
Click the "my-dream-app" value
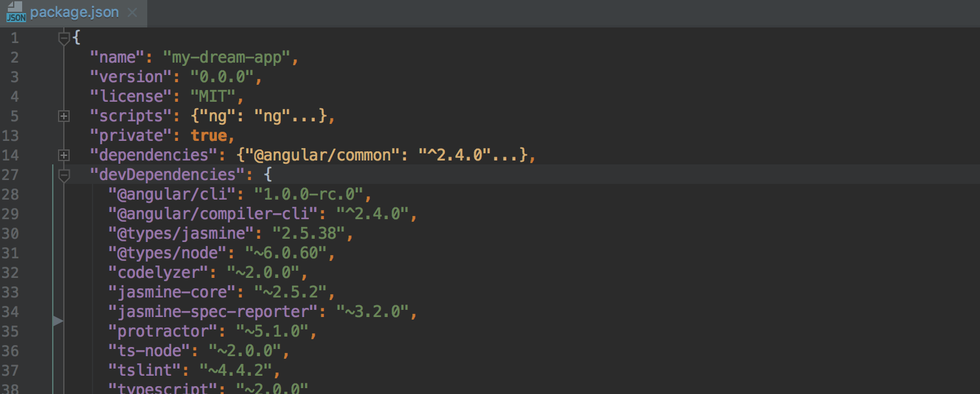[226, 57]
